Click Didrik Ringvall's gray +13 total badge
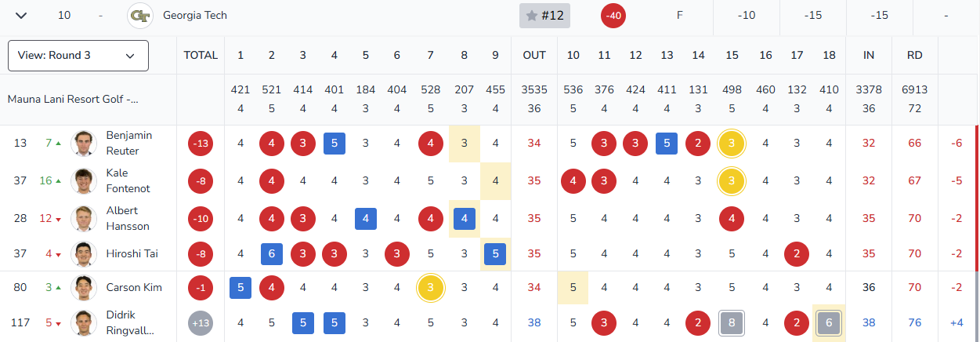 (201, 323)
